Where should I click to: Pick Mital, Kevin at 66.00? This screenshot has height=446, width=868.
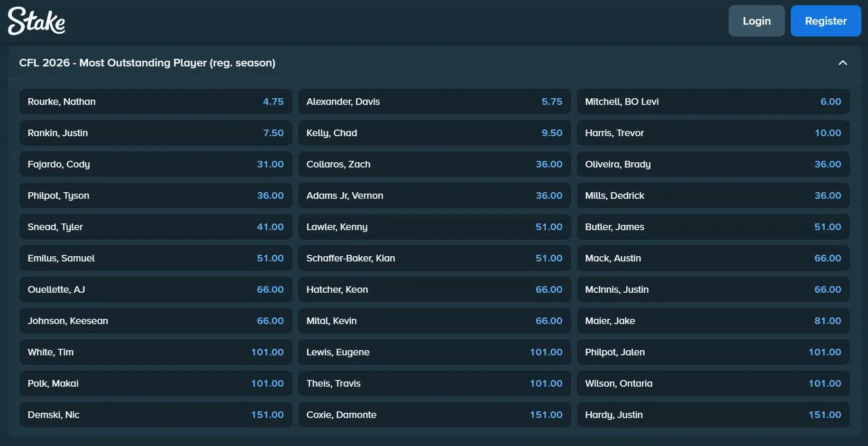pos(434,321)
